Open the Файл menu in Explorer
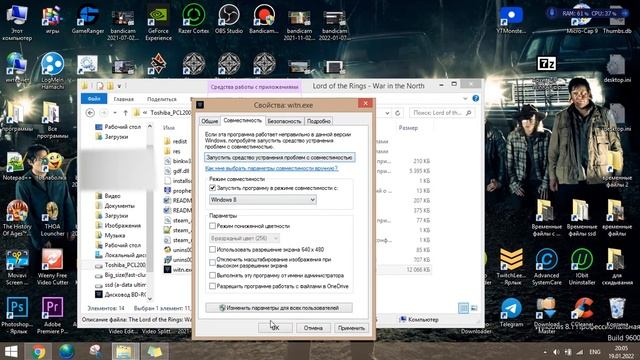The height and width of the screenshot is (360, 640). click(94, 99)
